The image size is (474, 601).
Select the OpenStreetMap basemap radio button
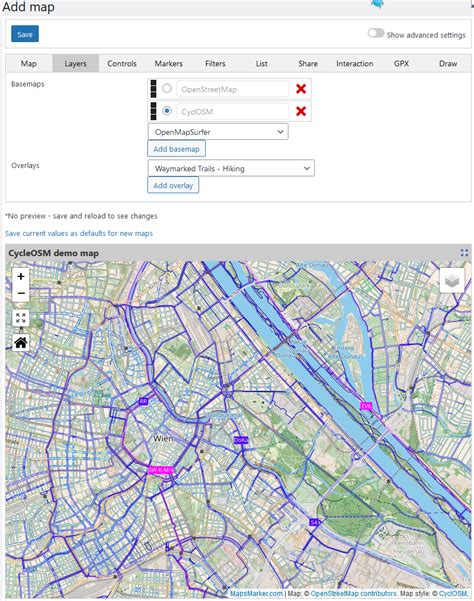coord(167,89)
